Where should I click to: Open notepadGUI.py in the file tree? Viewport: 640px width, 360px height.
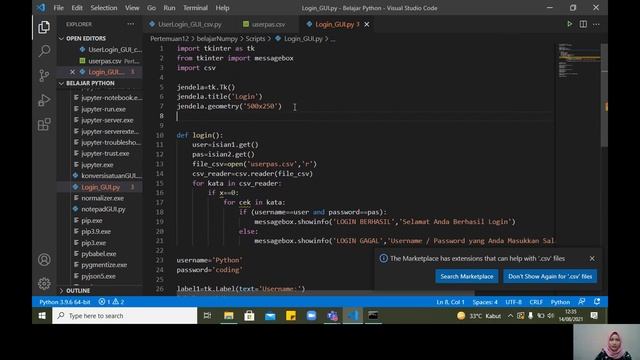tap(103, 209)
